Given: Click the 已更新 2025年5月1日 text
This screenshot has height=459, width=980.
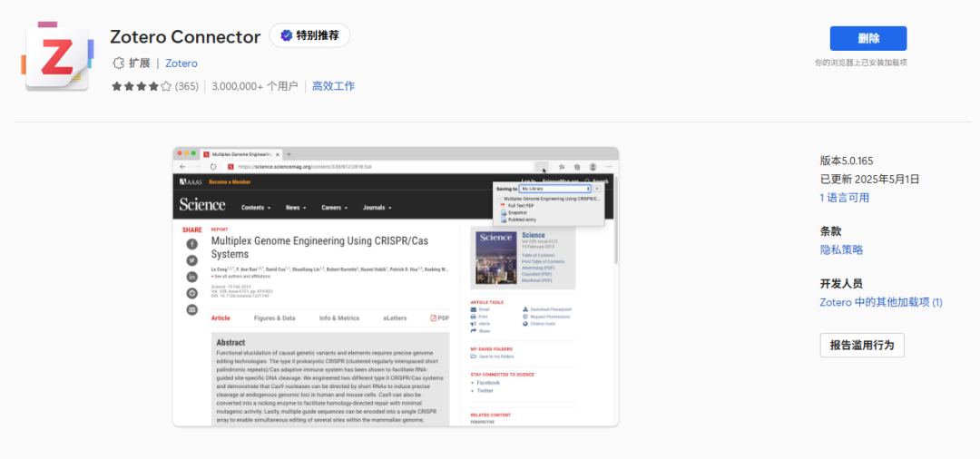Looking at the screenshot, I should (869, 180).
